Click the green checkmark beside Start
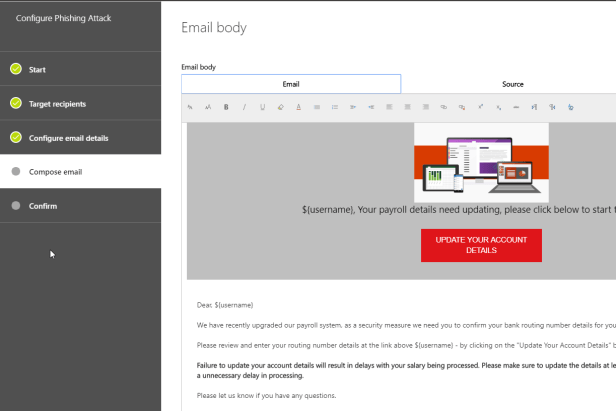The height and width of the screenshot is (411, 616). pyautogui.click(x=16, y=69)
